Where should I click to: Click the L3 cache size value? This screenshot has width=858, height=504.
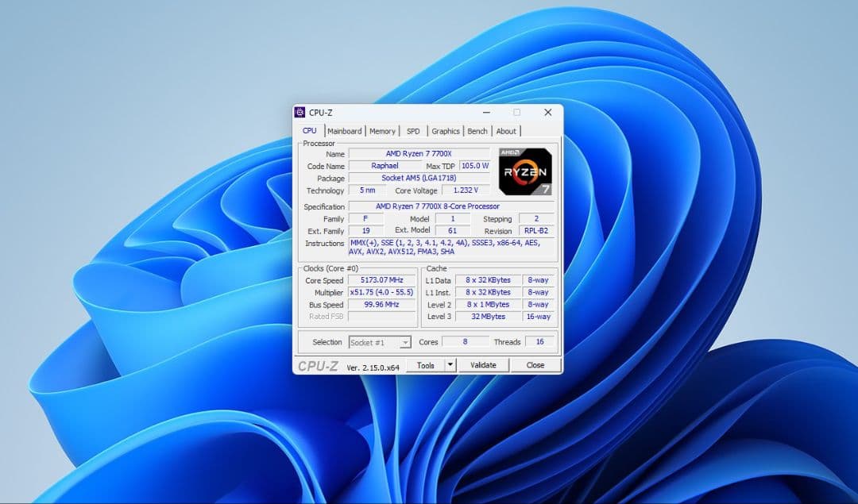[x=487, y=317]
